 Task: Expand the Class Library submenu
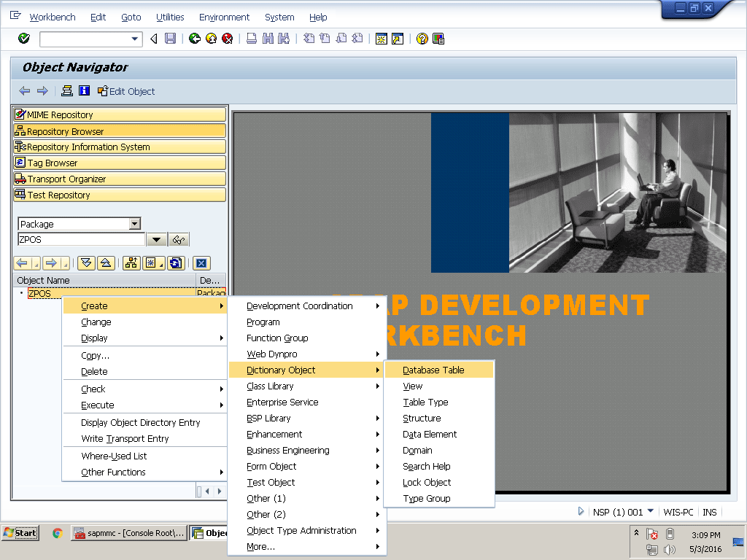click(x=377, y=386)
